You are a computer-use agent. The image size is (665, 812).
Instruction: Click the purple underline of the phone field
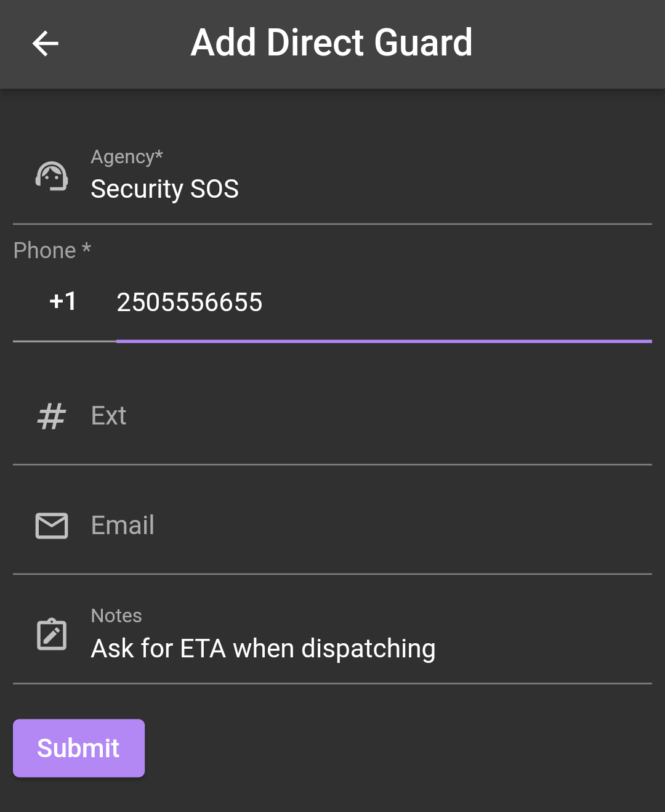384,341
